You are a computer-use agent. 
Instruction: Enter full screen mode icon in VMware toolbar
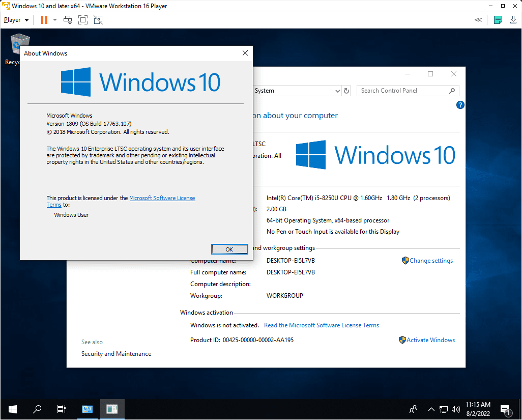coord(83,20)
